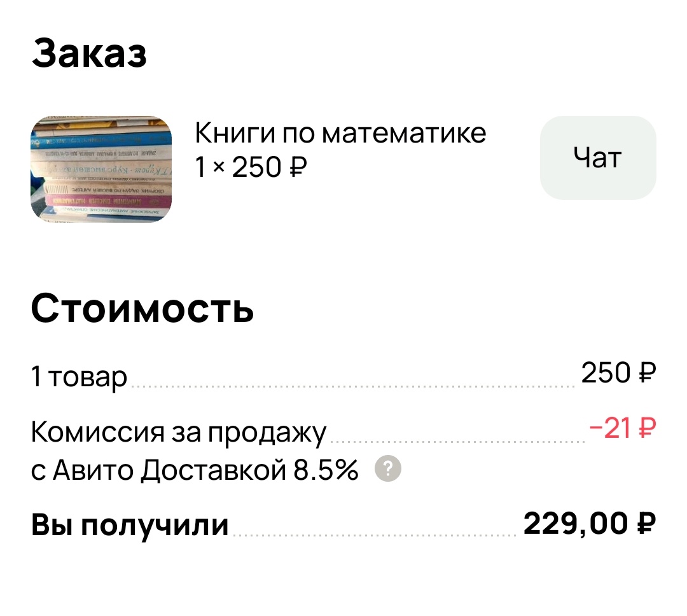Click the Книги по математике listing title

tap(340, 133)
